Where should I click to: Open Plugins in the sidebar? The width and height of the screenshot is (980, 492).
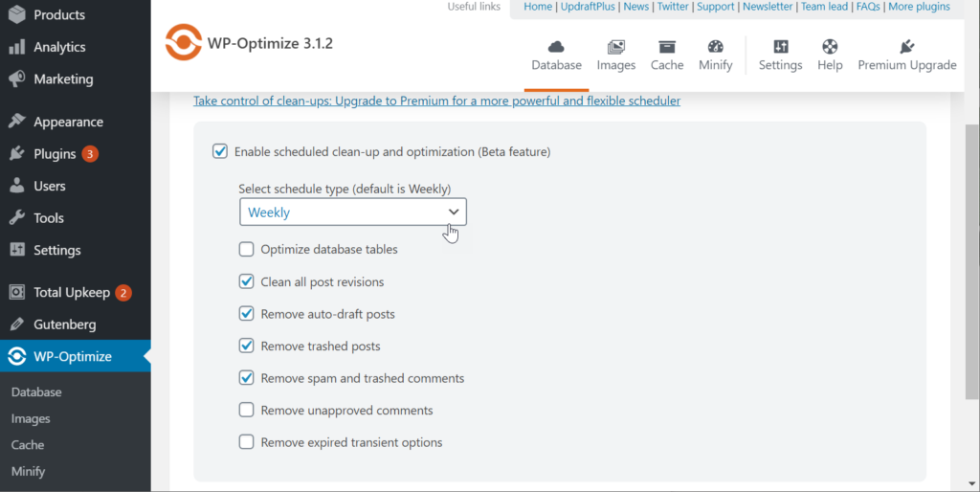[x=55, y=154]
